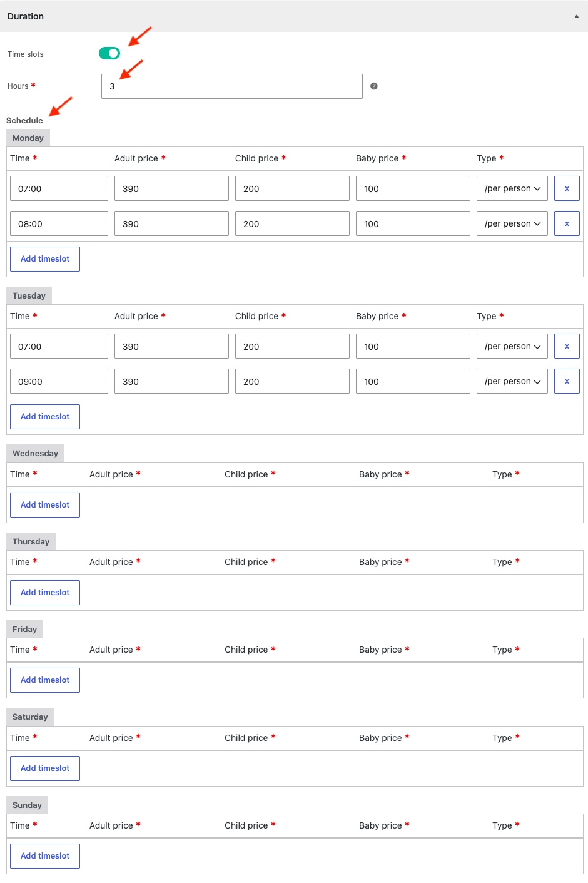Click the Hours input field
Image resolution: width=588 pixels, height=883 pixels.
pyautogui.click(x=232, y=86)
